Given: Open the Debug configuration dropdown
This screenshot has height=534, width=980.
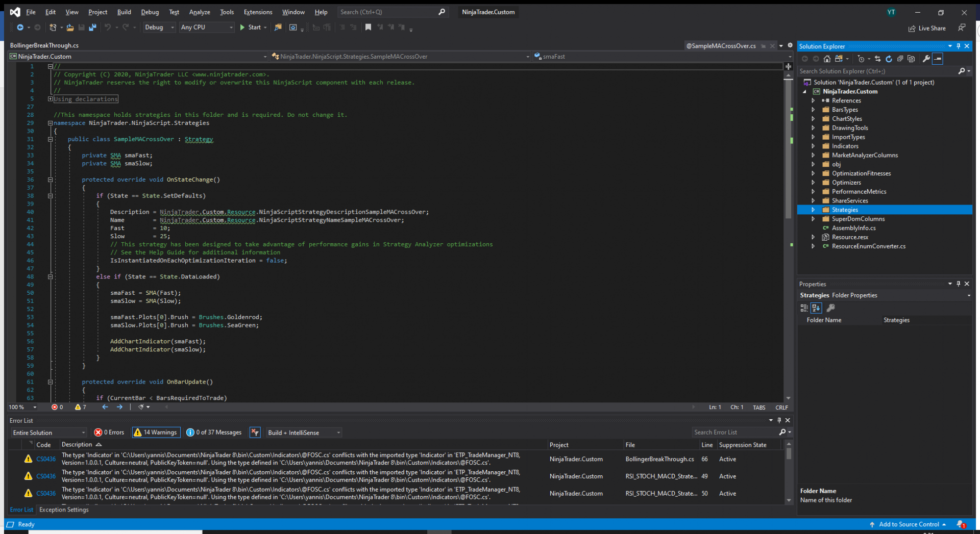Looking at the screenshot, I should tap(159, 28).
